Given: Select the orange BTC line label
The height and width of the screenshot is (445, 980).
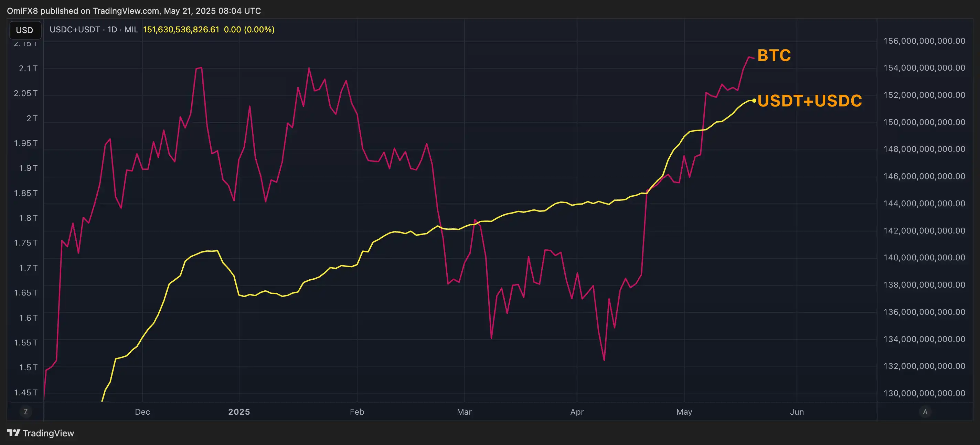Looking at the screenshot, I should (x=774, y=55).
